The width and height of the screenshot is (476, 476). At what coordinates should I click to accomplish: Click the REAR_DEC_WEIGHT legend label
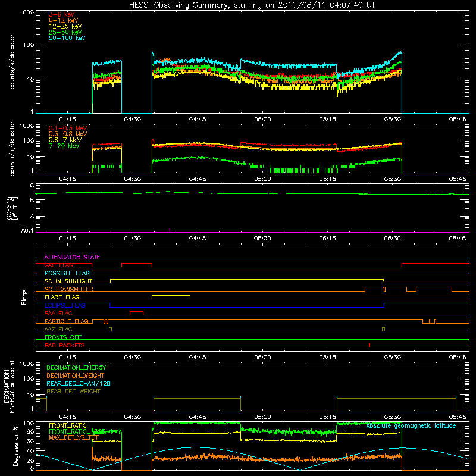pyautogui.click(x=73, y=392)
